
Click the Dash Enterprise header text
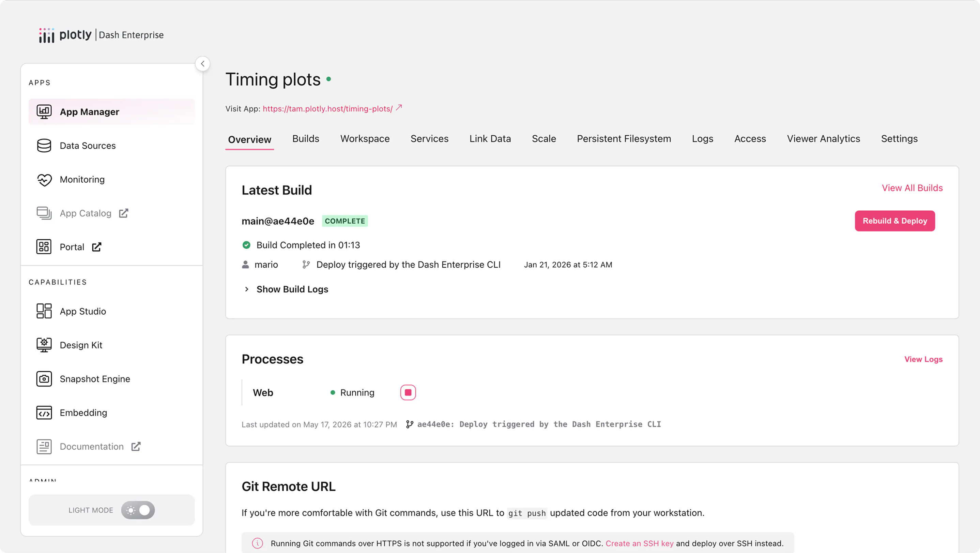131,35
